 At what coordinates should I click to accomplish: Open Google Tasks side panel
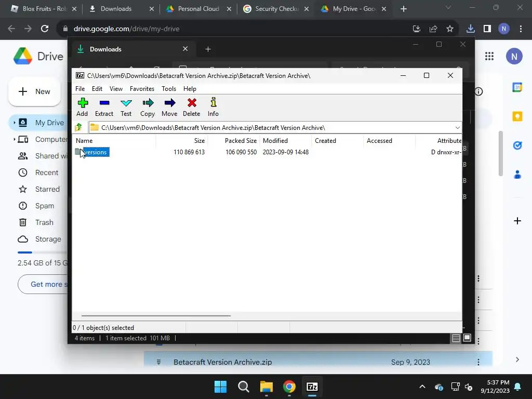coord(517,145)
